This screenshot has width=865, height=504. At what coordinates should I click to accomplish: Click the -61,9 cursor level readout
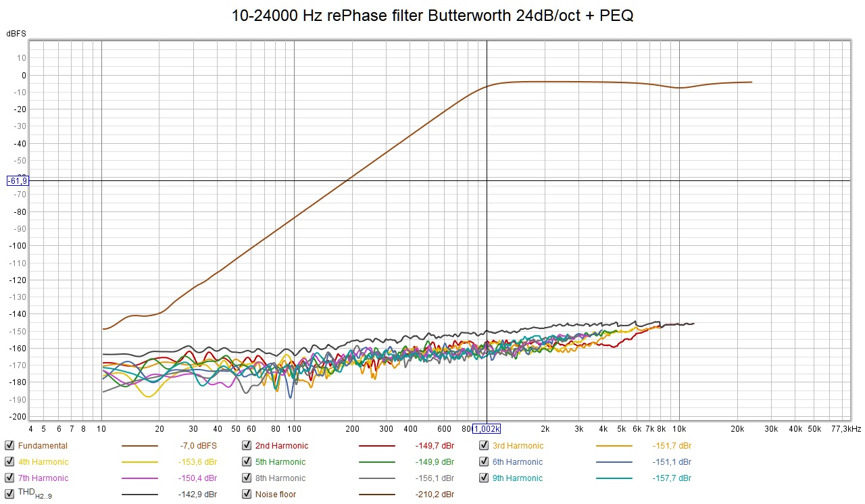(17, 180)
